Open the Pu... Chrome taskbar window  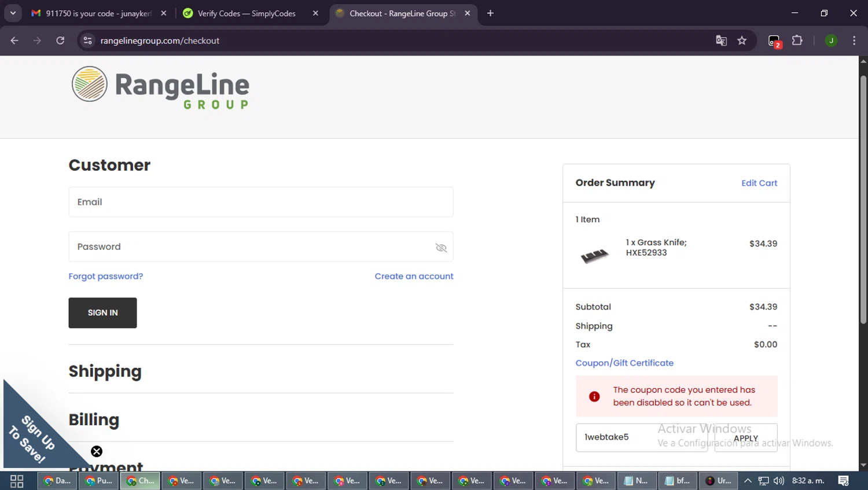point(99,481)
